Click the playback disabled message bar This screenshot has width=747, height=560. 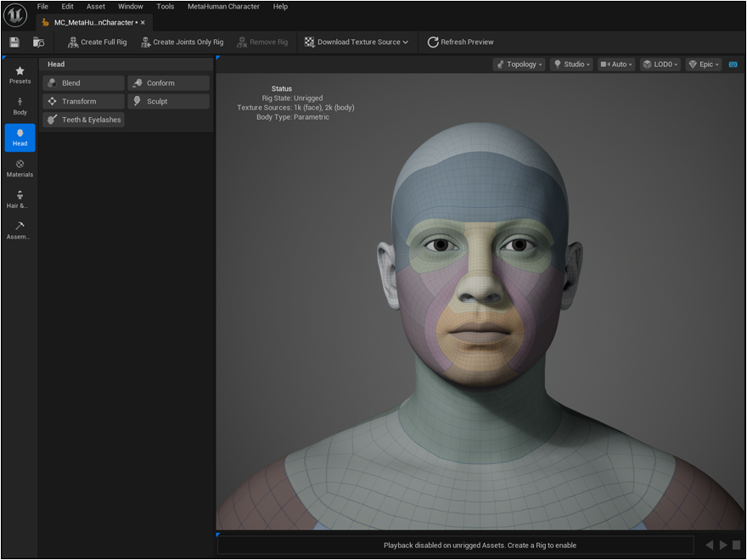click(x=456, y=546)
